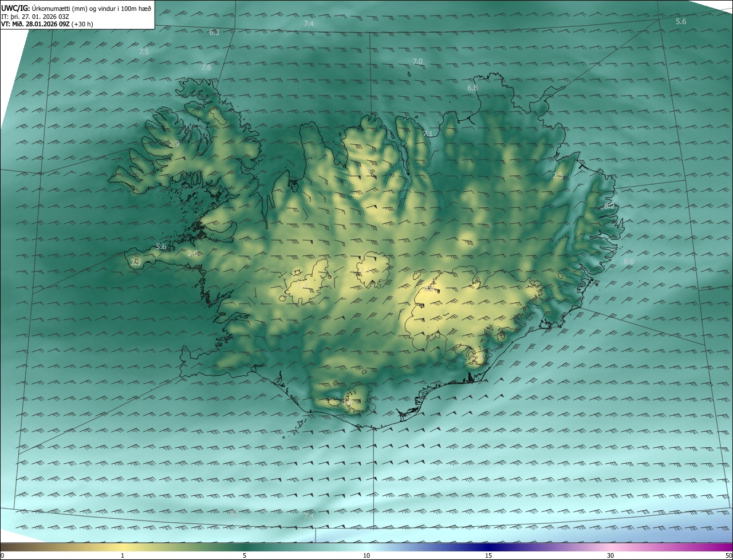
Task: Click the 8.2 value on the east coast
Action: tap(609, 206)
